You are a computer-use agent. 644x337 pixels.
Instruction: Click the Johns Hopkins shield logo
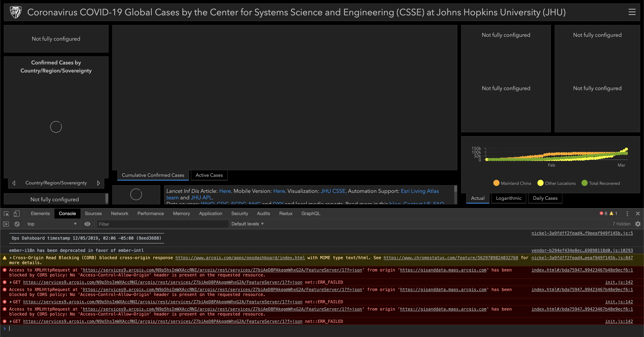pyautogui.click(x=16, y=12)
